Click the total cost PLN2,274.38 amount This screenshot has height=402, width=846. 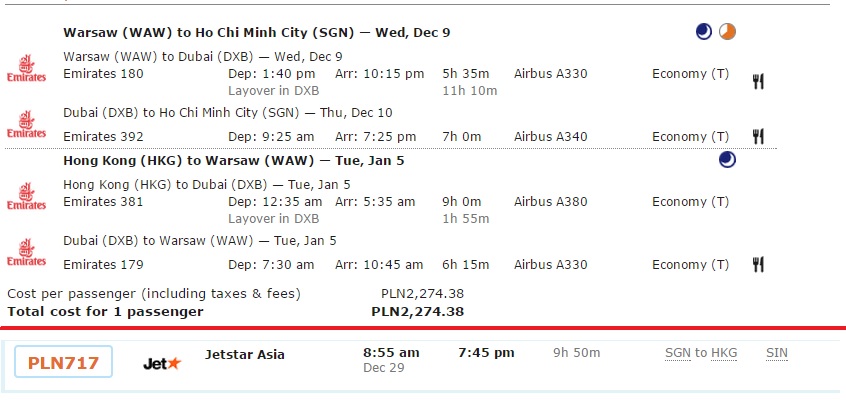point(417,311)
